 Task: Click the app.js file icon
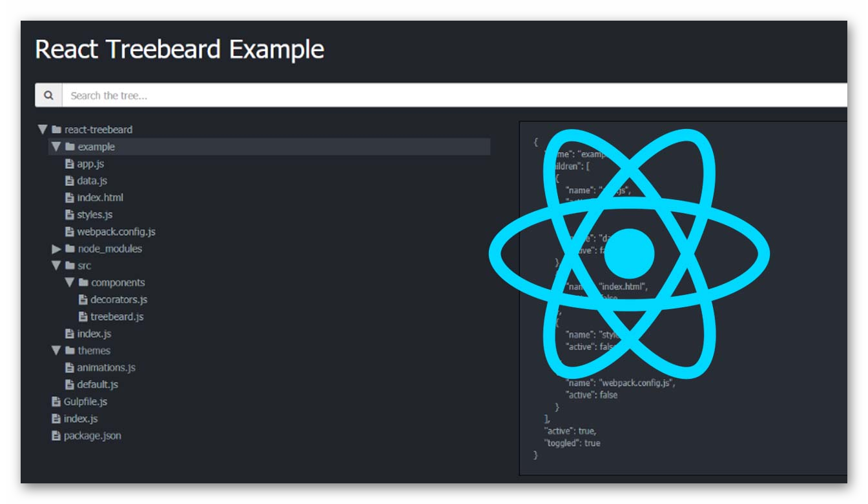pos(69,164)
